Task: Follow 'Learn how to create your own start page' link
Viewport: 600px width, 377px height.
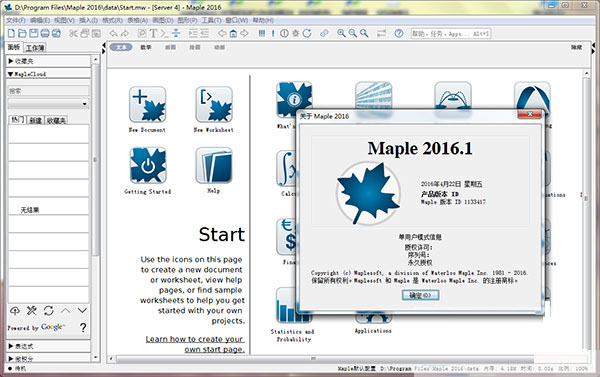Action: [x=195, y=344]
